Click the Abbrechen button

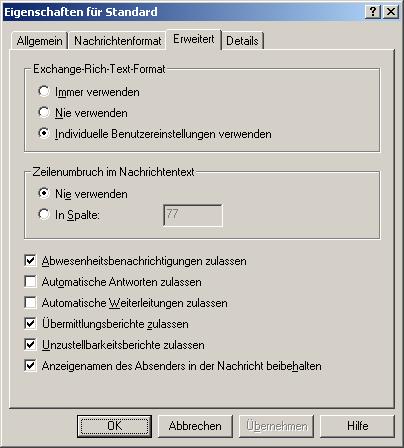pyautogui.click(x=195, y=426)
